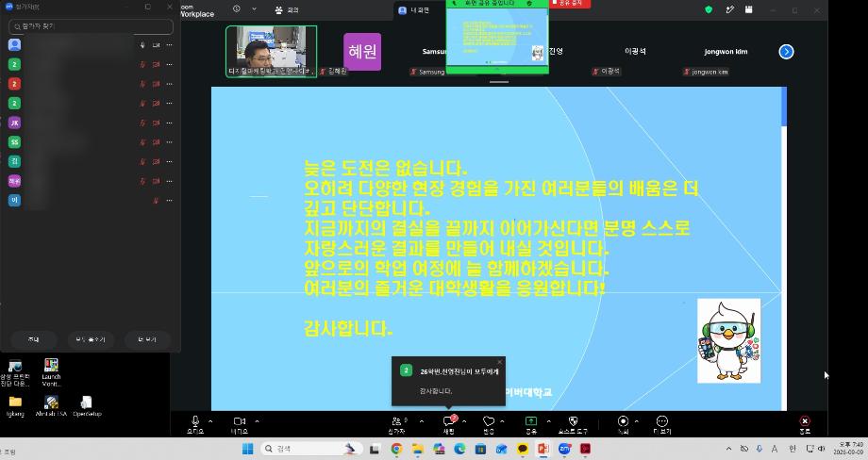Open the Meeting tab with paw icon

tap(288, 10)
